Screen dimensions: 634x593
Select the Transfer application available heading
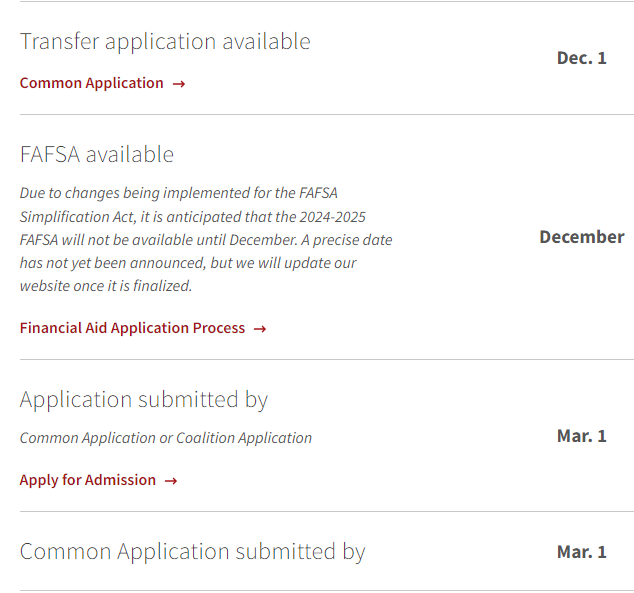165,42
